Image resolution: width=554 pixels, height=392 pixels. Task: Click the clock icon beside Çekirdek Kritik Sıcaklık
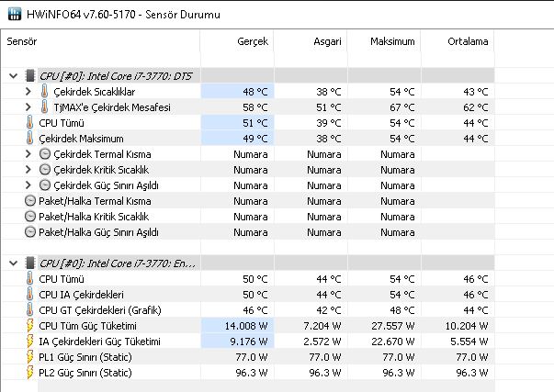(x=44, y=170)
